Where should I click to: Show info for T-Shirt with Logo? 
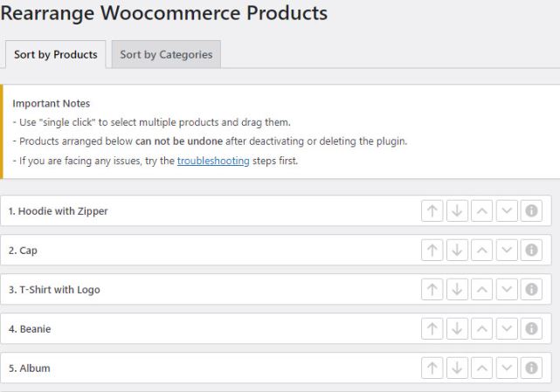(531, 290)
